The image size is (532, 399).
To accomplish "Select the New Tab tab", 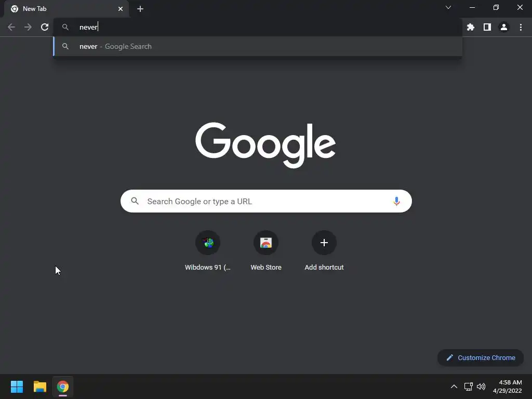I will 66,9.
